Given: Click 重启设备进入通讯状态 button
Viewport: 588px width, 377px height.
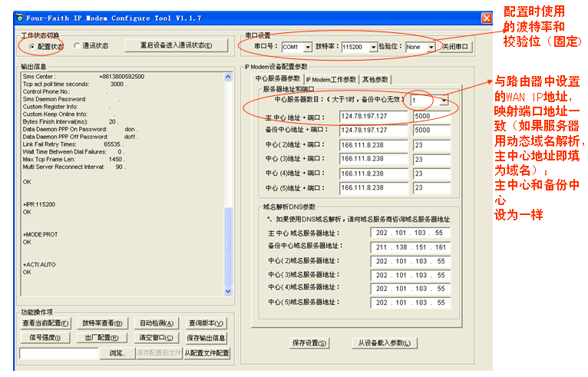Looking at the screenshot, I should click(x=177, y=45).
